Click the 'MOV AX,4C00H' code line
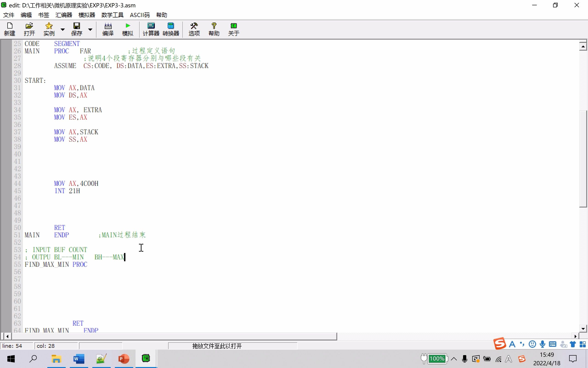The image size is (588, 368). pyautogui.click(x=76, y=184)
